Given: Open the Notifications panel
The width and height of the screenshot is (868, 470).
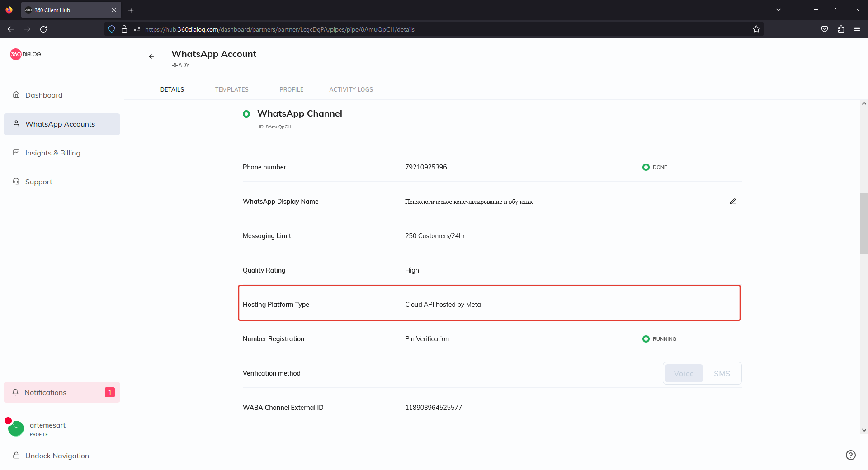Looking at the screenshot, I should [62, 392].
